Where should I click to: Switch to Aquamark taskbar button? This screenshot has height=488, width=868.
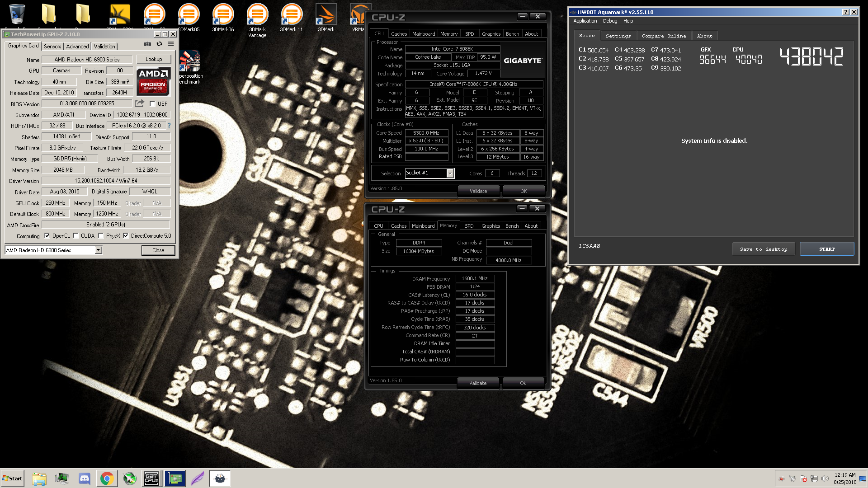tap(220, 479)
